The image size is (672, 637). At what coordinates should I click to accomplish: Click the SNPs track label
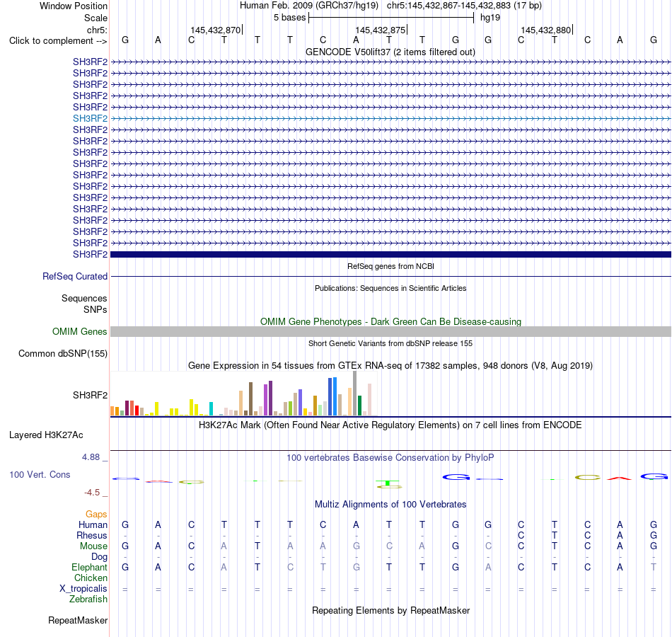point(95,309)
